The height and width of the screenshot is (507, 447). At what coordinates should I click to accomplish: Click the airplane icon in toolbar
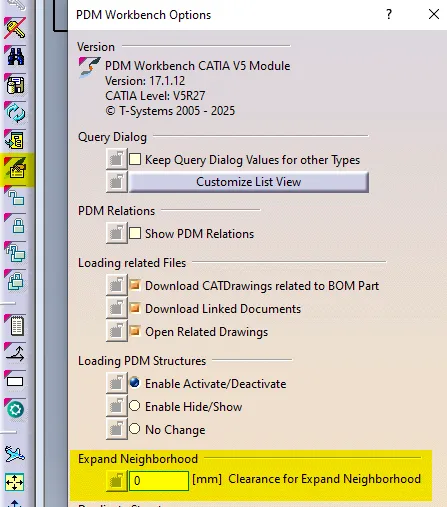click(x=15, y=454)
